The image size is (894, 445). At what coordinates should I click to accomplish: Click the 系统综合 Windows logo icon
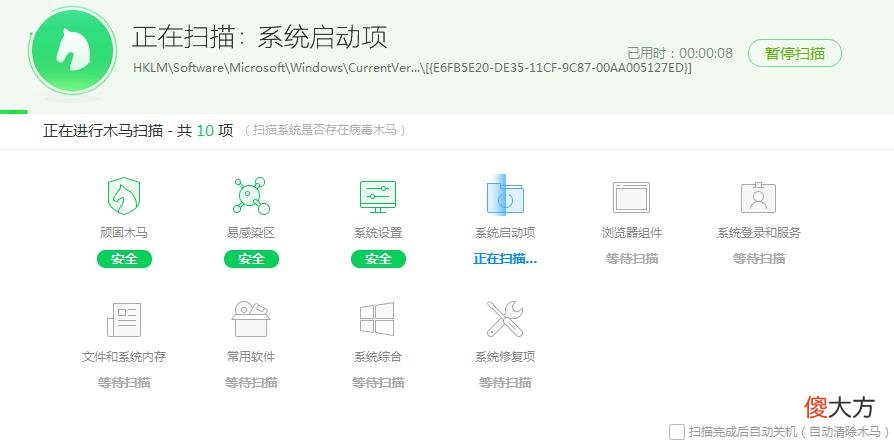(377, 319)
